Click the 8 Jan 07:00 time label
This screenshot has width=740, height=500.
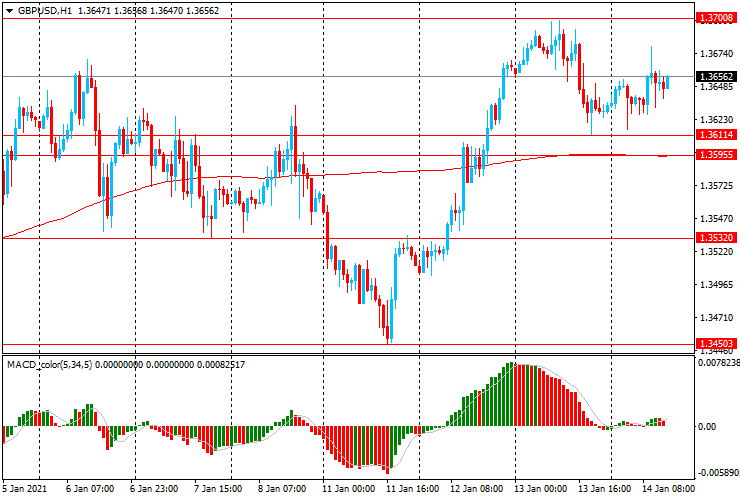pos(284,489)
